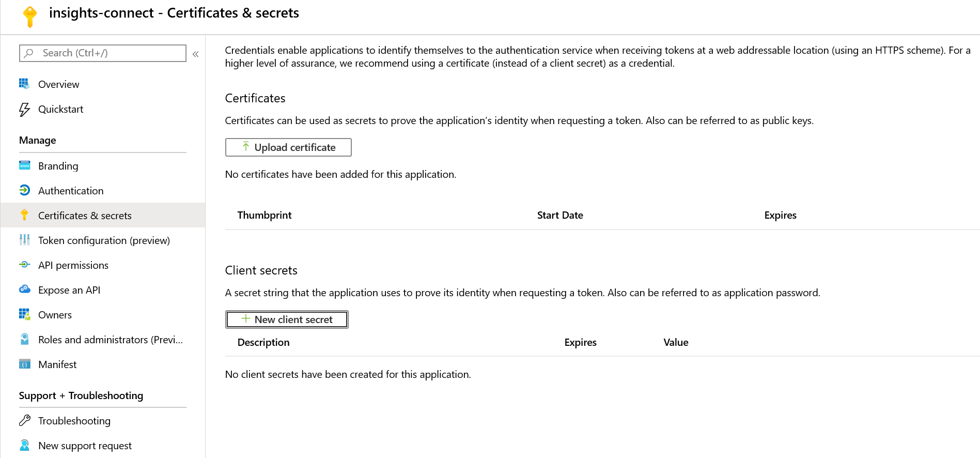Create a New client secret

[287, 319]
